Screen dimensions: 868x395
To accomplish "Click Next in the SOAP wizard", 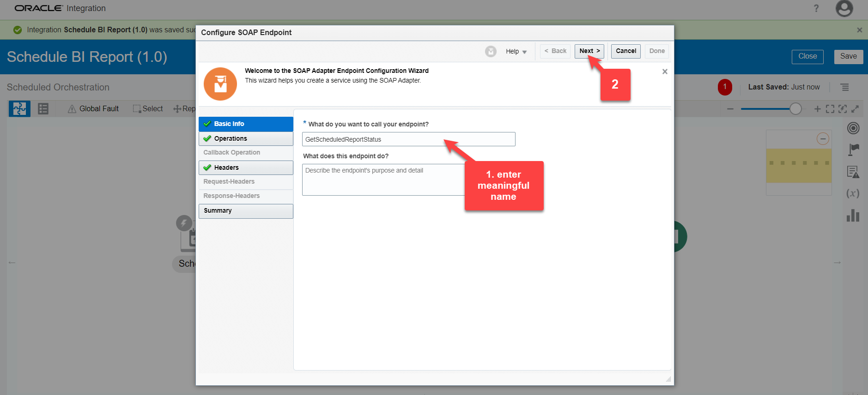I will click(589, 51).
